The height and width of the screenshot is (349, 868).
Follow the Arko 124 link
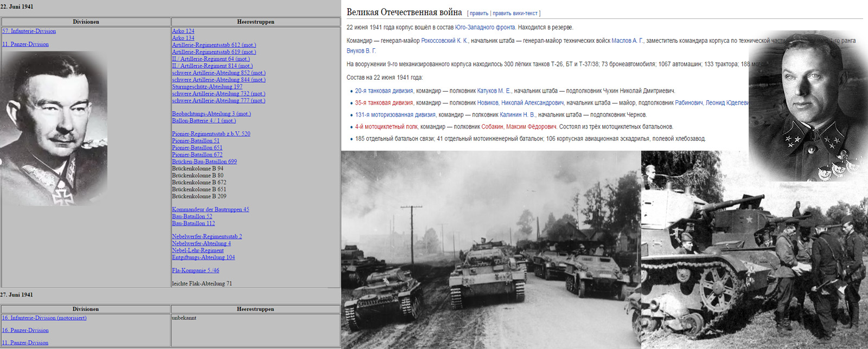(183, 31)
